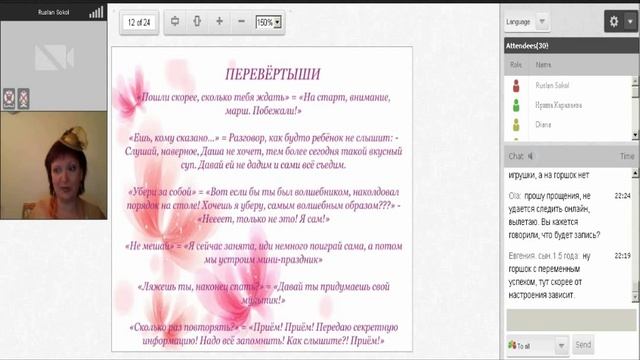Toggle the chat sound speaker icon
This screenshot has height=360, width=640.
coord(530,156)
